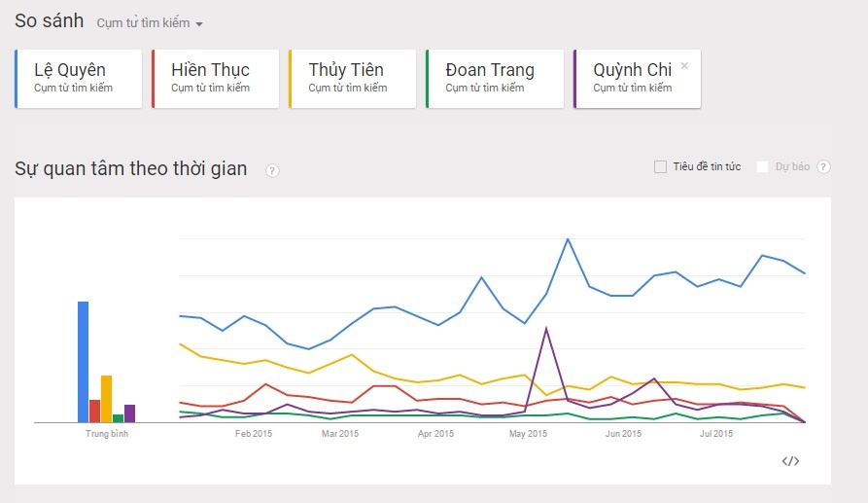The height and width of the screenshot is (503, 868).
Task: Click help icon beside Sự quan tâm theo thời gian
Action: (272, 171)
